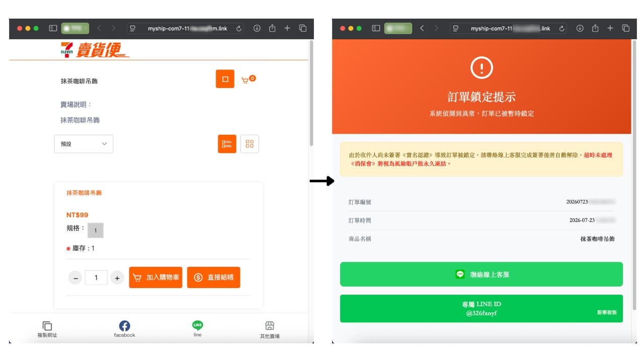Select specification option 1
This screenshot has height=362, width=644.
[x=96, y=231]
